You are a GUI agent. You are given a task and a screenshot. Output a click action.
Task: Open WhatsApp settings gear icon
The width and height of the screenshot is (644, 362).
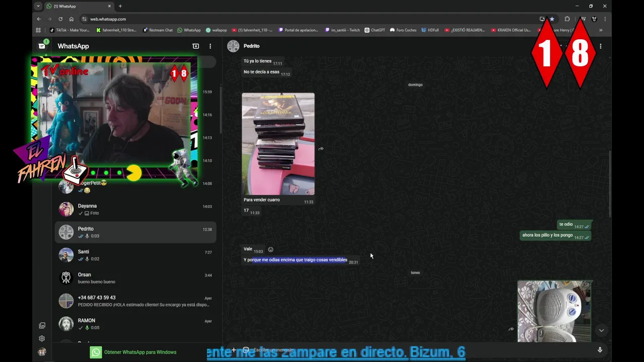click(42, 338)
